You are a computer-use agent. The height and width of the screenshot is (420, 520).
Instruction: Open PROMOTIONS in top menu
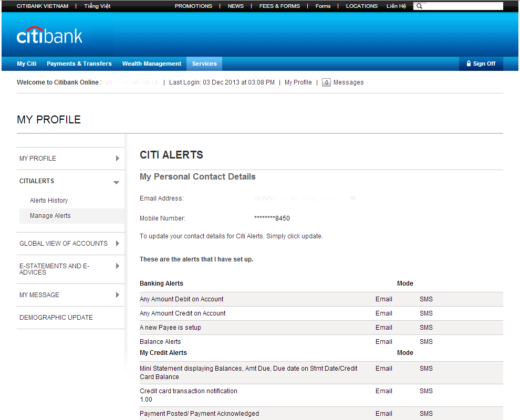pos(193,6)
